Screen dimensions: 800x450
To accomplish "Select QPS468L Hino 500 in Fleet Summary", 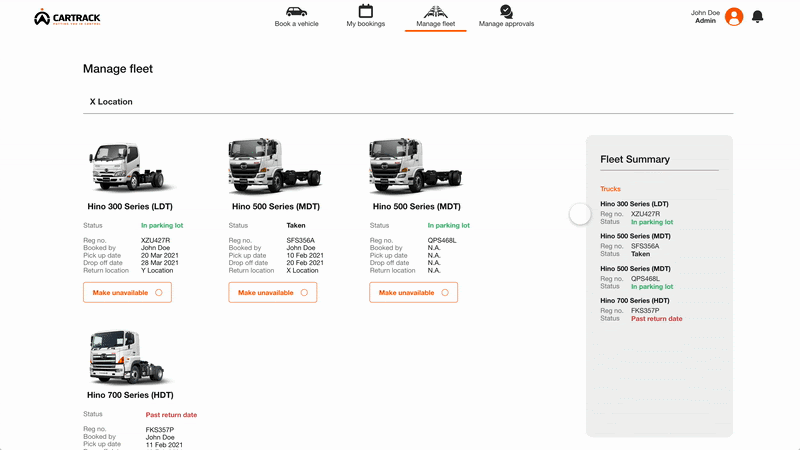I will 635,268.
